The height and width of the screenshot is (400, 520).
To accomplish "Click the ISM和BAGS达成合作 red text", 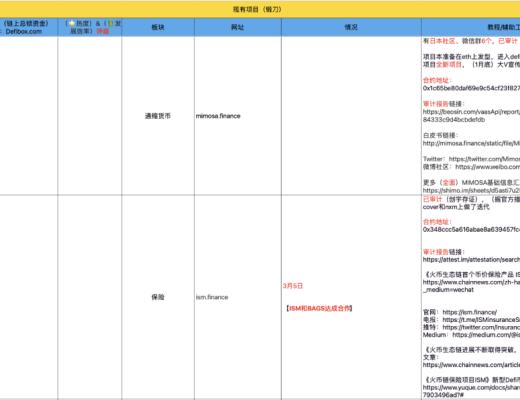I will point(319,308).
